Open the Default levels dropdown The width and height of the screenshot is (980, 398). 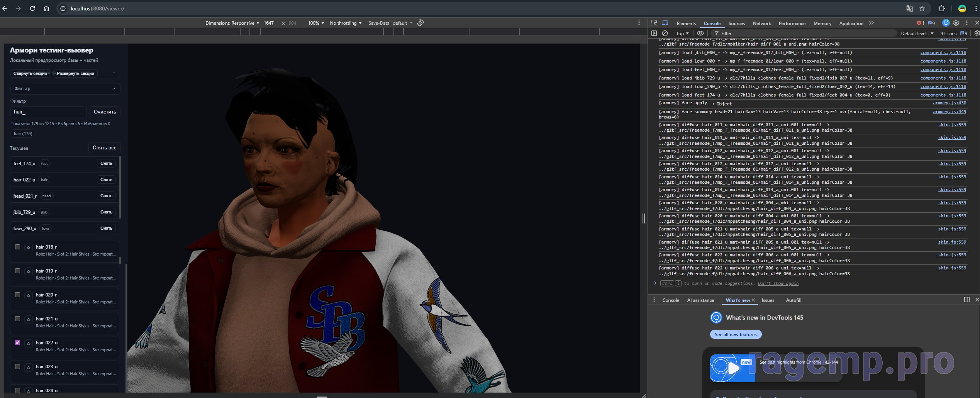tap(917, 34)
